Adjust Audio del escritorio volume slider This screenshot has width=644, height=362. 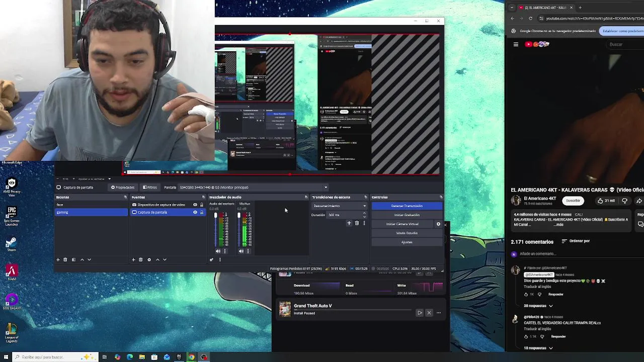coord(216,230)
